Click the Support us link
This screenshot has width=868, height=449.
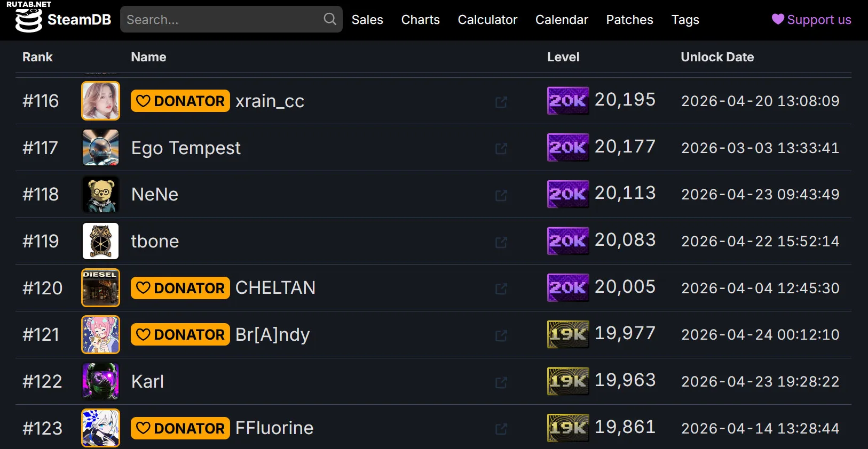(818, 20)
